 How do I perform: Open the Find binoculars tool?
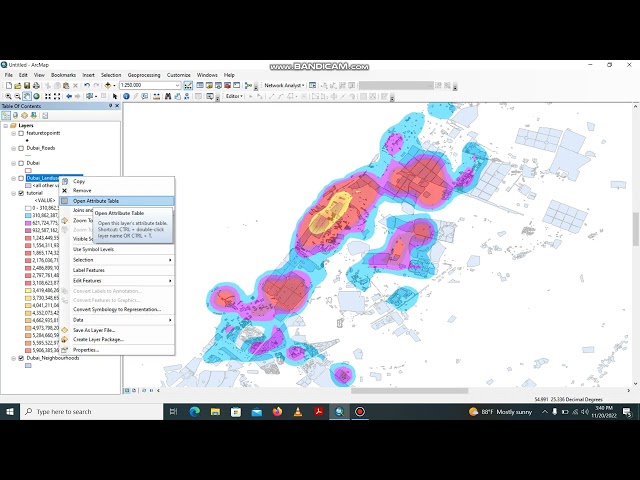[x=168, y=96]
